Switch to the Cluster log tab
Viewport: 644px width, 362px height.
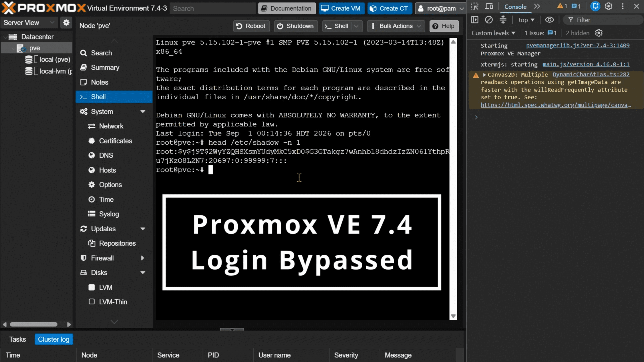click(x=54, y=339)
